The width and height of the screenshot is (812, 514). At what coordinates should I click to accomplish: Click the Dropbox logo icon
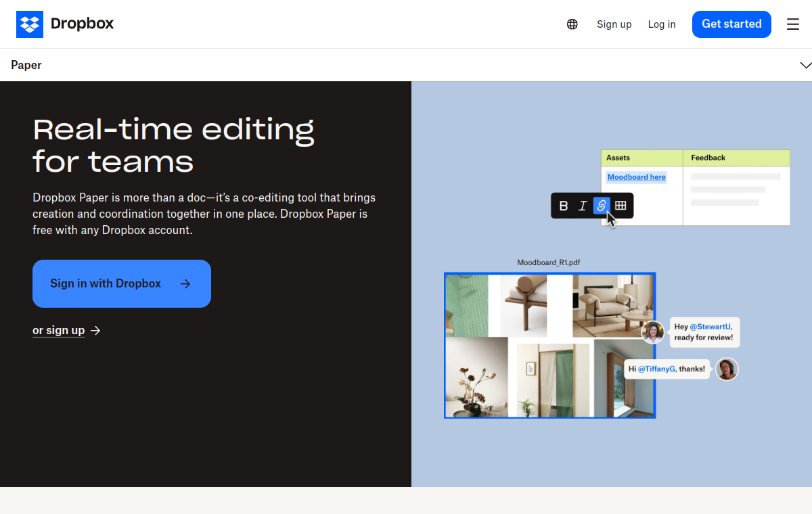30,24
